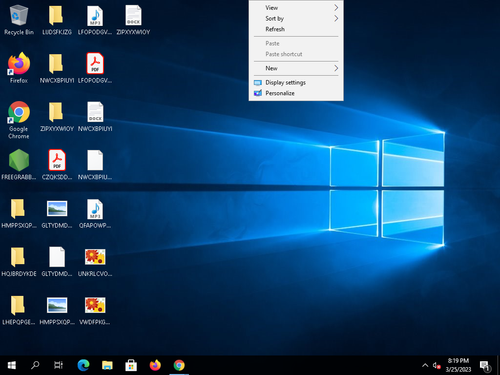Open Task View from the taskbar
Screen dimensions: 500x375
(59, 365)
